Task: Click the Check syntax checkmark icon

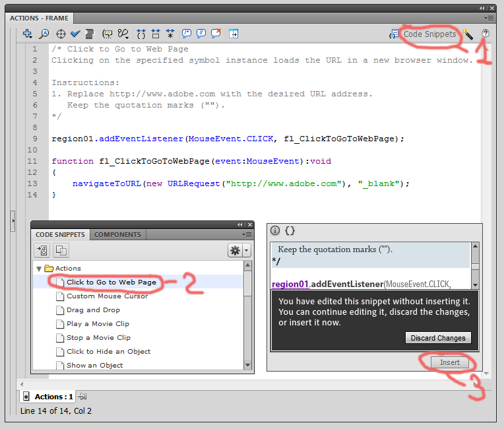Action: point(75,34)
